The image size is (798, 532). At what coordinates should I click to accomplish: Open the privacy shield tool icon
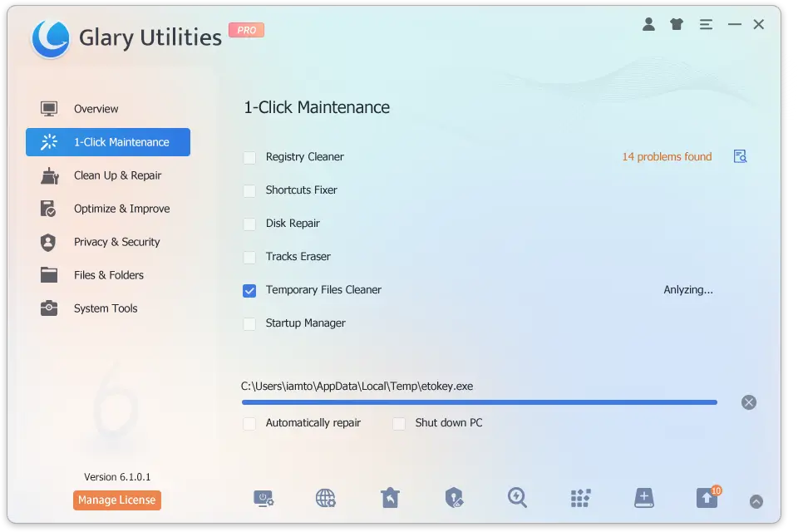454,497
